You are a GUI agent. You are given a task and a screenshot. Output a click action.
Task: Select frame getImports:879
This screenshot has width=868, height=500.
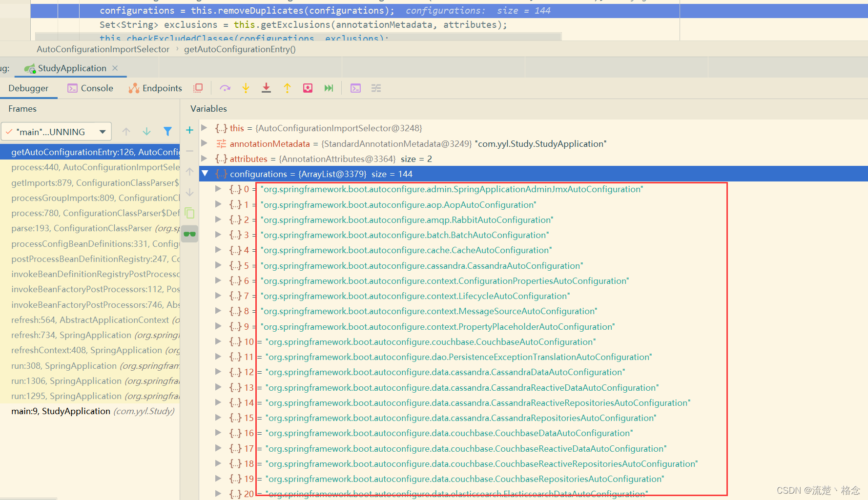point(90,183)
